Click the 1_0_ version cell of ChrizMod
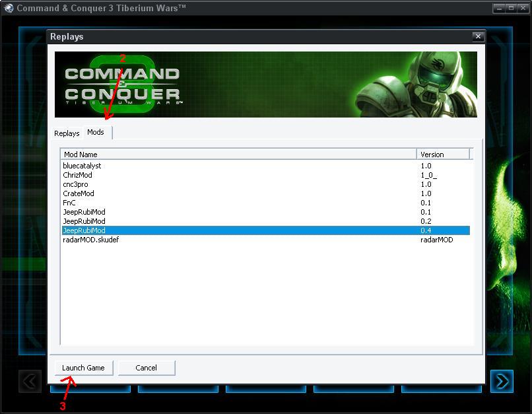The height and width of the screenshot is (414, 532). [428, 175]
